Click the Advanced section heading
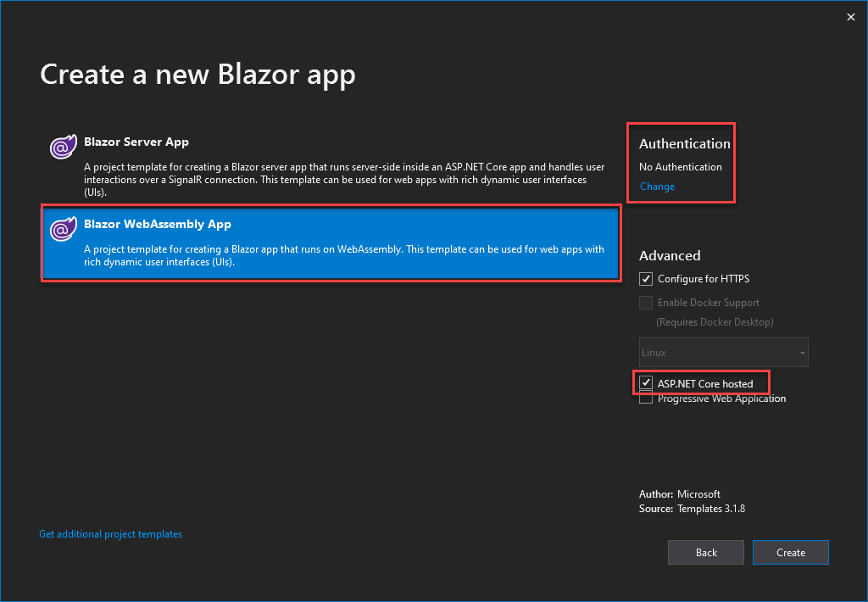This screenshot has width=868, height=602. click(x=670, y=255)
